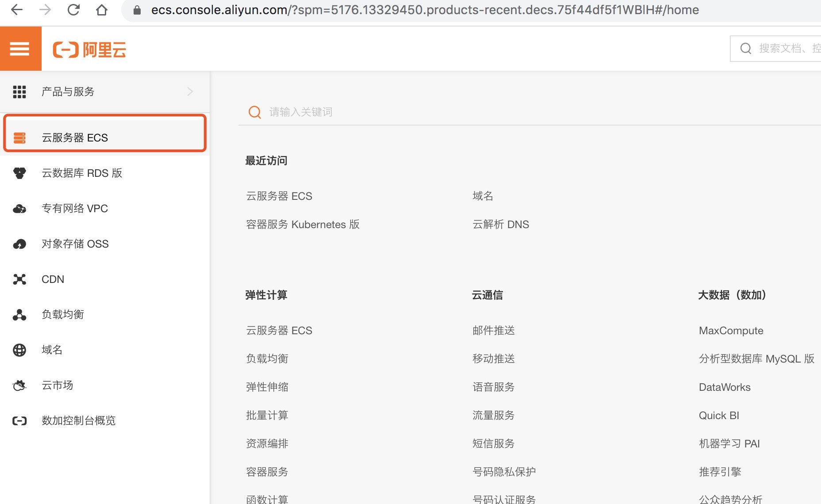Click the padlock site security icon
Screen dimensions: 821x504
click(x=137, y=10)
